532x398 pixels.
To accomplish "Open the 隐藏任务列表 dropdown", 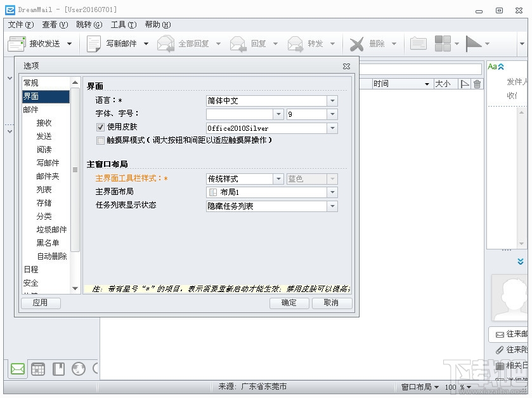I will 332,206.
